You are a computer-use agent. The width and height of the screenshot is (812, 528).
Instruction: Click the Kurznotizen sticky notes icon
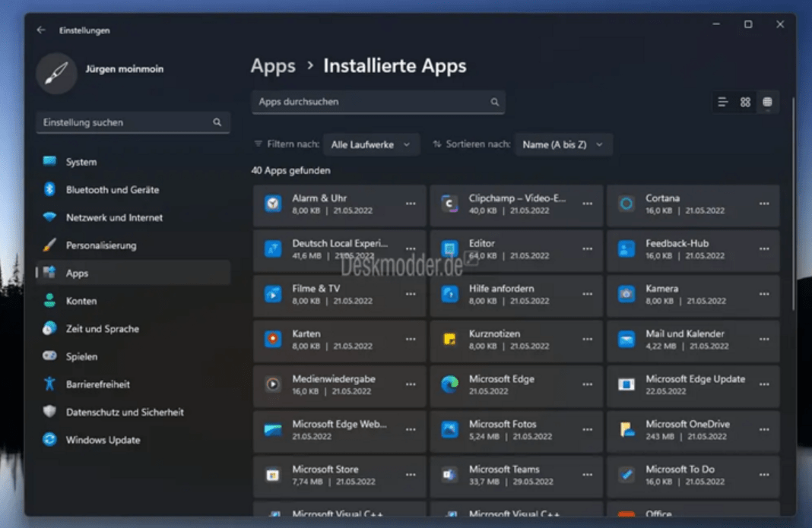tap(449, 340)
